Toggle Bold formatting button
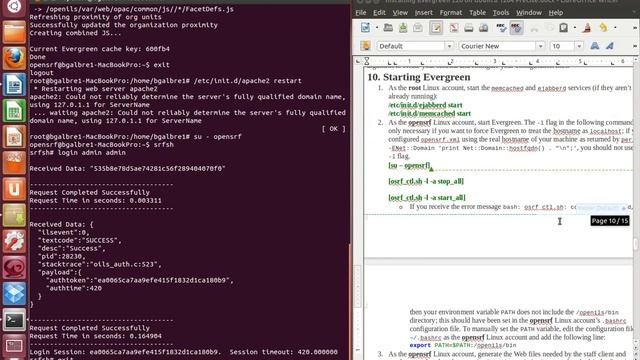Screen dimensions: 640x360 click(595, 46)
